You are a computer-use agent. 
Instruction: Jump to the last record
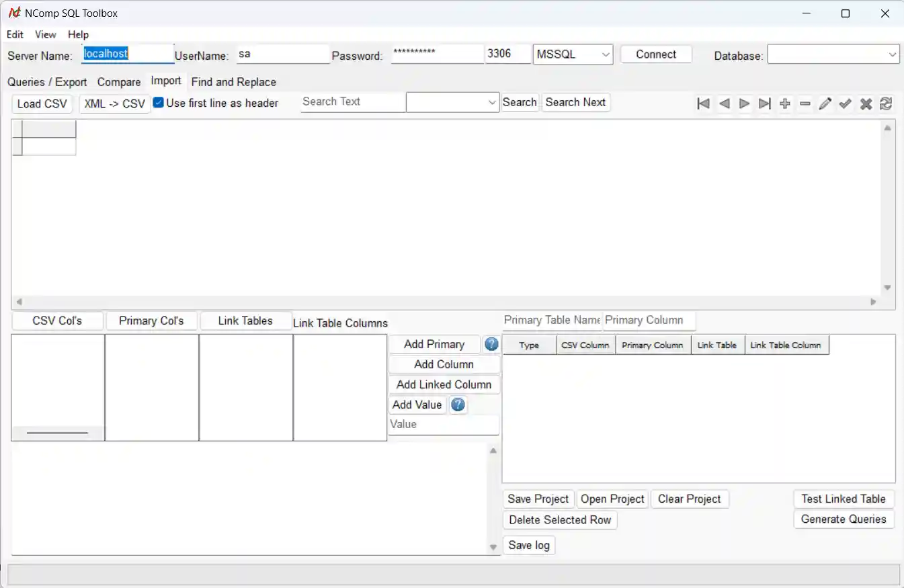click(764, 103)
